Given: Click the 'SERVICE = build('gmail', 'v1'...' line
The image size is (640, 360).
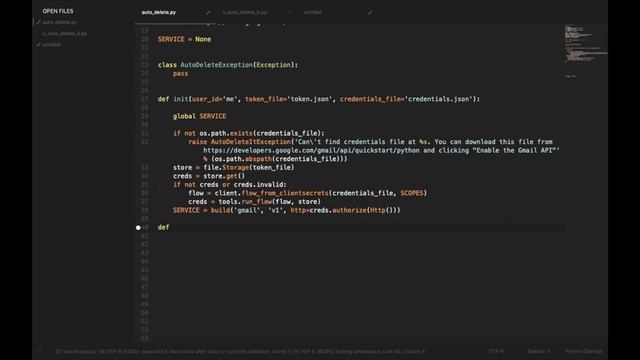Looking at the screenshot, I should pyautogui.click(x=287, y=211).
